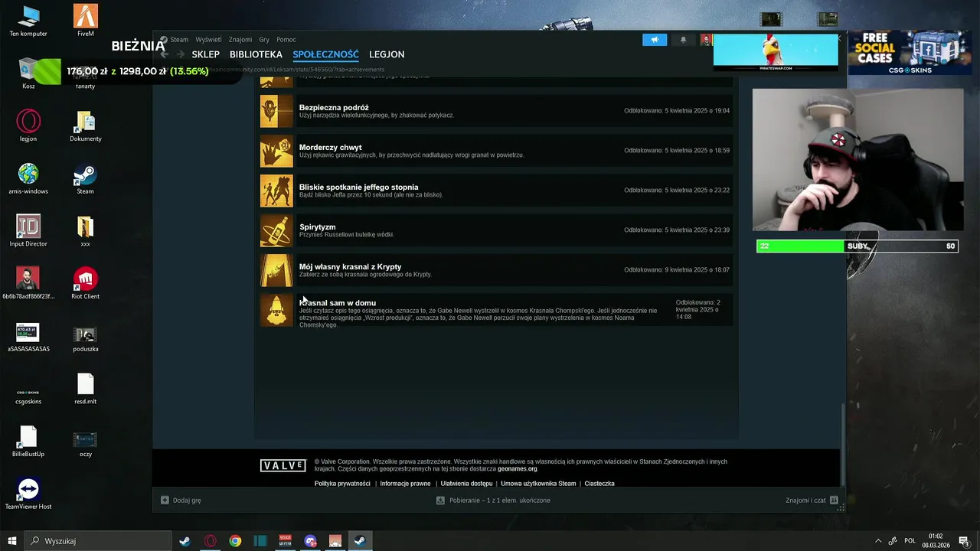Go forward with Steam navigation arrow
This screenshot has height=551, width=980.
click(x=181, y=54)
